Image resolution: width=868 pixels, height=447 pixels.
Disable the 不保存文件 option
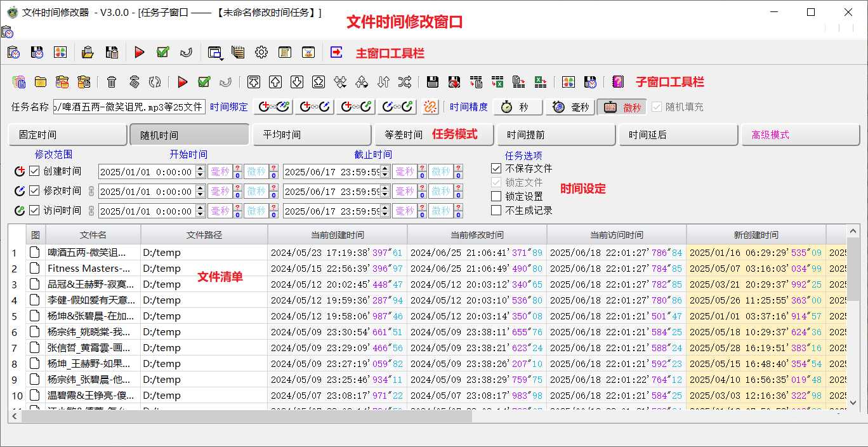[x=497, y=169]
